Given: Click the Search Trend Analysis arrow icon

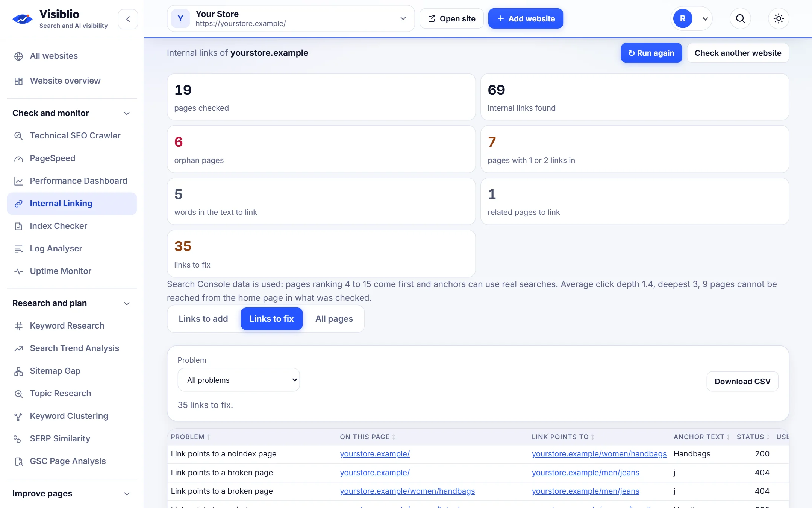Looking at the screenshot, I should coord(18,348).
